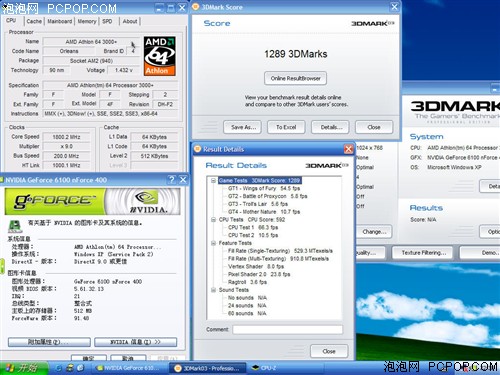Select CPU Test 2 result row
Viewport: 500px width, 375px height.
[x=253, y=235]
